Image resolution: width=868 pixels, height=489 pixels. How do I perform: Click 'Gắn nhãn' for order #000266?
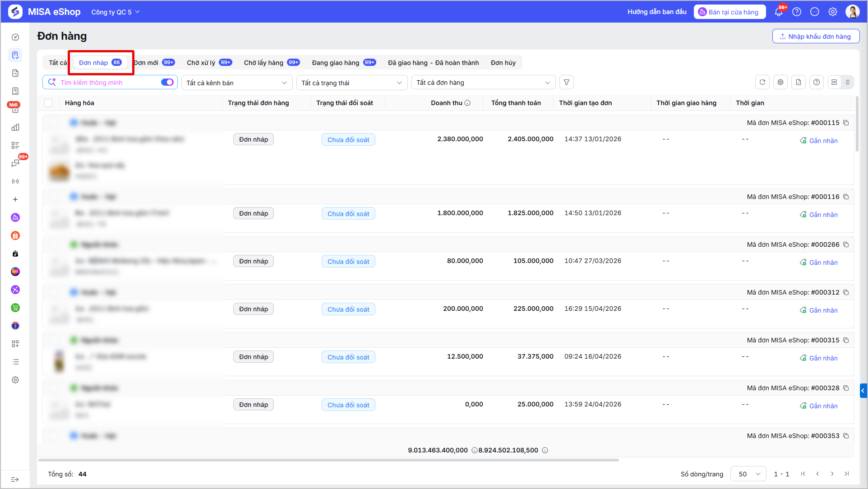pos(819,263)
